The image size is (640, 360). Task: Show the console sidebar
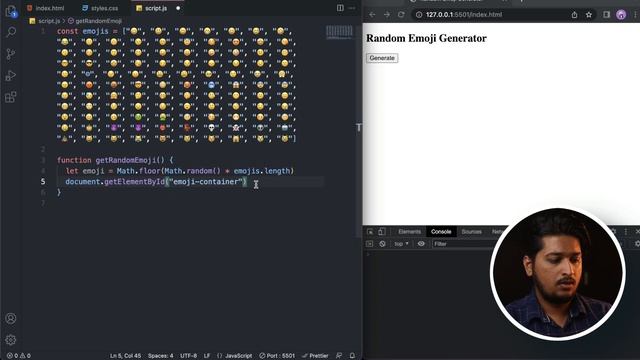[x=369, y=244]
